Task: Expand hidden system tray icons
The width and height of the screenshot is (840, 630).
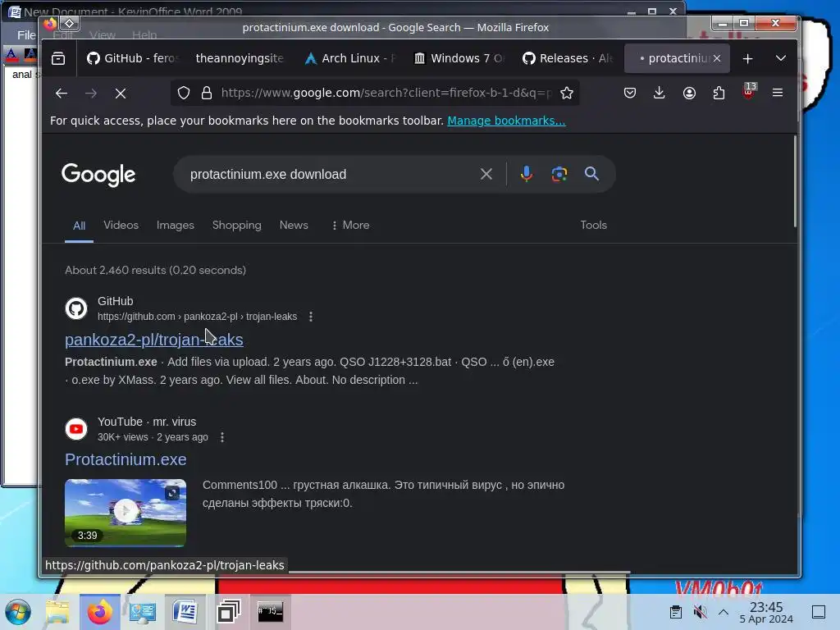Action: (724, 612)
